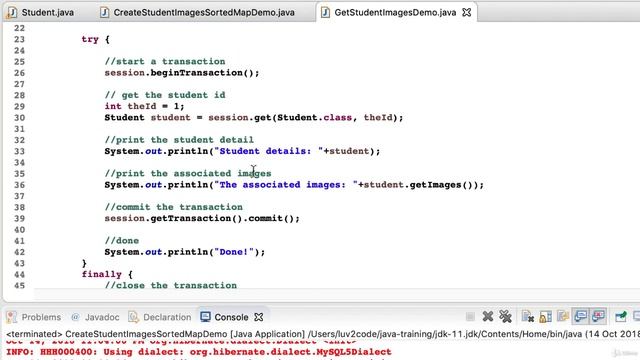This screenshot has width=640, height=360.
Task: Click the "//print the student detail" comment
Action: [179, 140]
